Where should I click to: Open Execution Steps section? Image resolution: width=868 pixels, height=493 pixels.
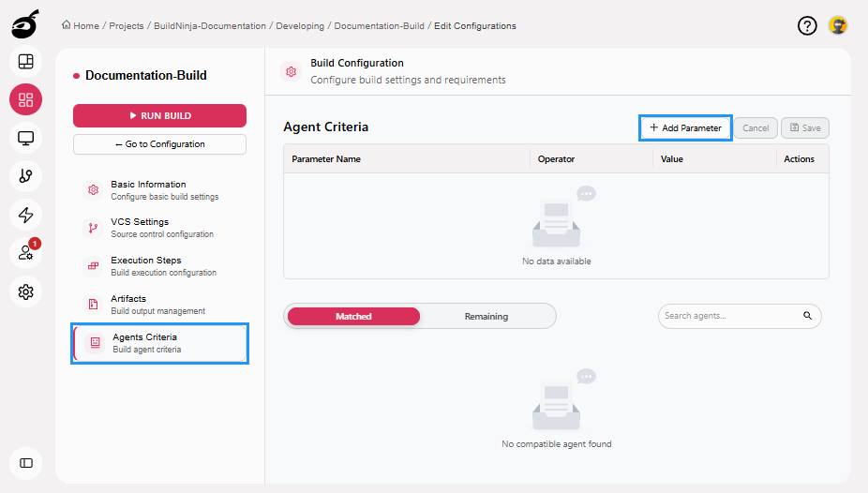coord(159,266)
